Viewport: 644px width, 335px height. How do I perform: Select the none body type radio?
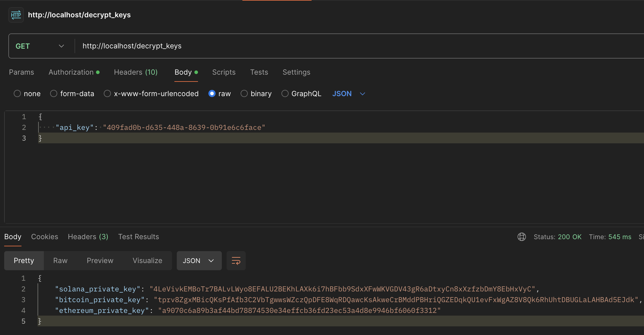[x=17, y=94]
